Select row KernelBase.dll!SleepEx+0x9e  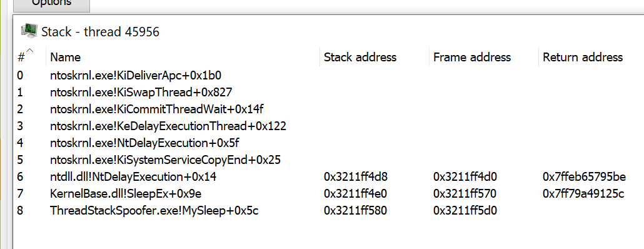tap(329, 193)
